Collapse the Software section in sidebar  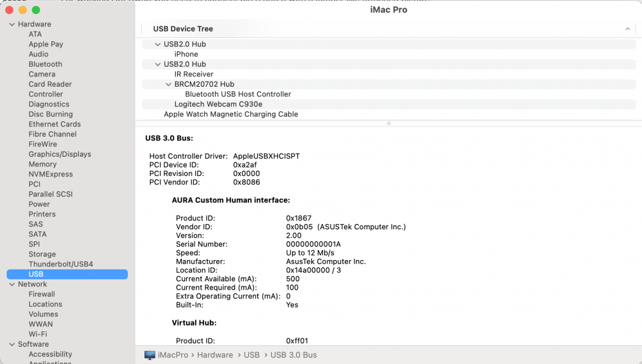(x=12, y=345)
